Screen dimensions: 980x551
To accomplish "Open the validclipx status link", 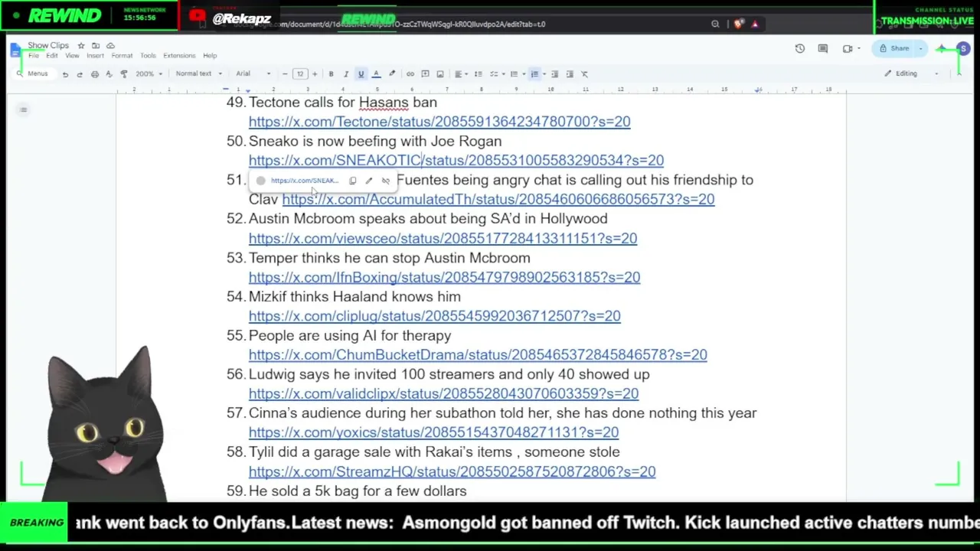I will tap(443, 394).
